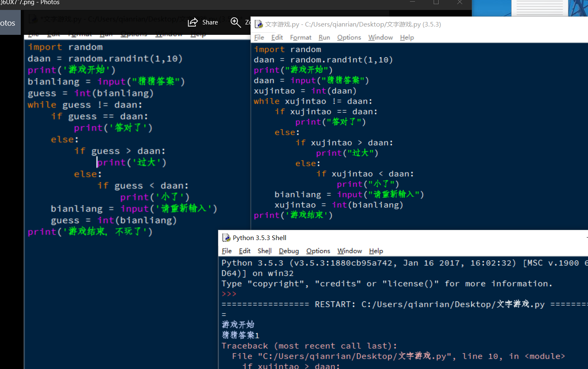Click the Python file icon in editor title bar
Viewport: 588px width, 369px height.
(259, 24)
